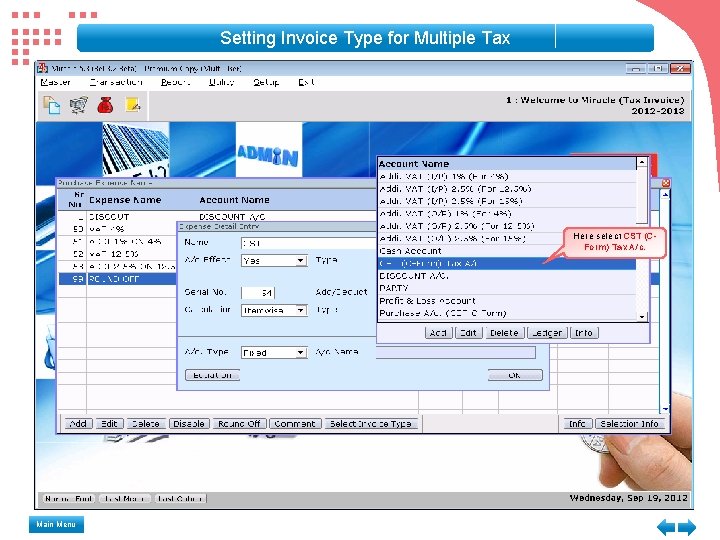Expand the A/c Effect dropdown
This screenshot has height=540, width=720.
pos(300,261)
